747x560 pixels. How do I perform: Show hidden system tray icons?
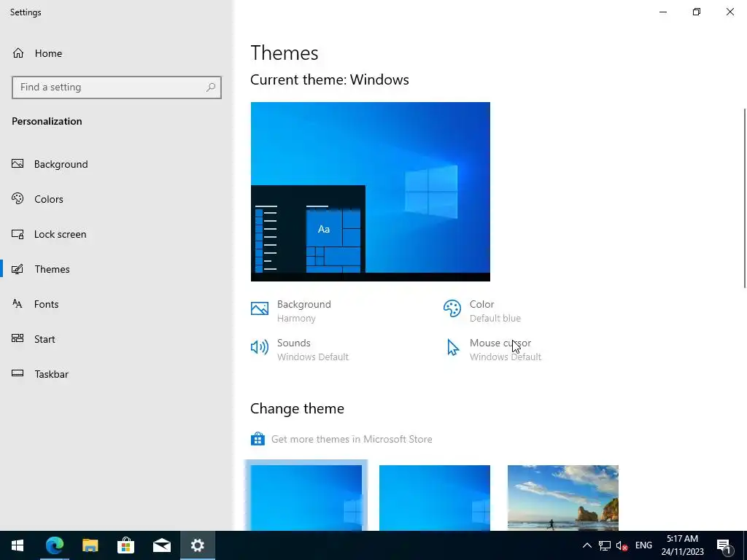point(587,545)
